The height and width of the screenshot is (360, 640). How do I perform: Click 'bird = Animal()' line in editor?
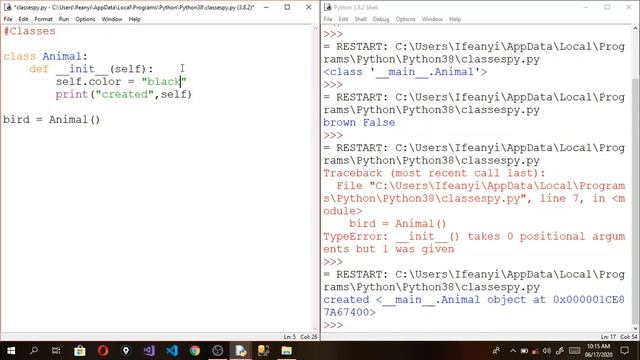(x=52, y=120)
